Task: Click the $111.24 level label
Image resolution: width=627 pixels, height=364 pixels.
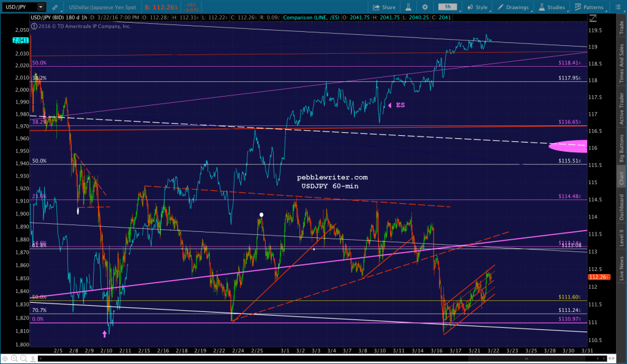Action: pos(570,310)
